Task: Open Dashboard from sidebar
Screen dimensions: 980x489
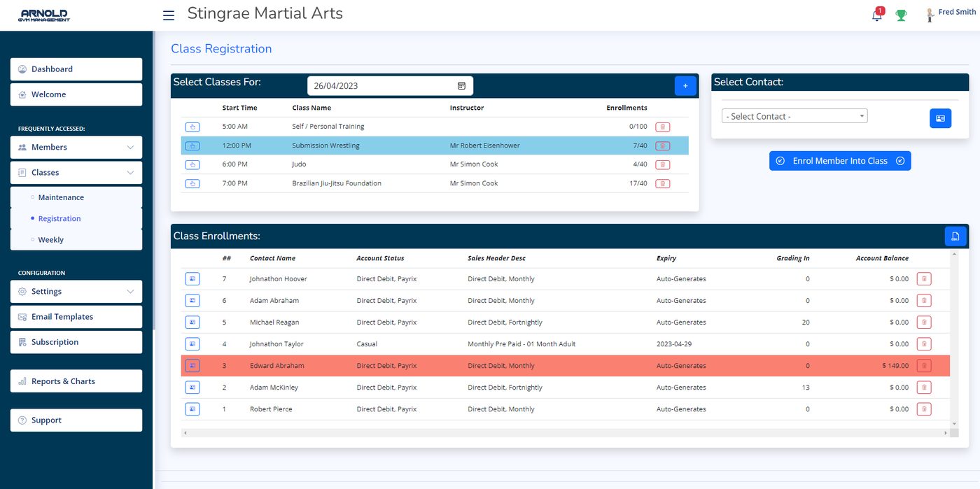Action: point(76,69)
